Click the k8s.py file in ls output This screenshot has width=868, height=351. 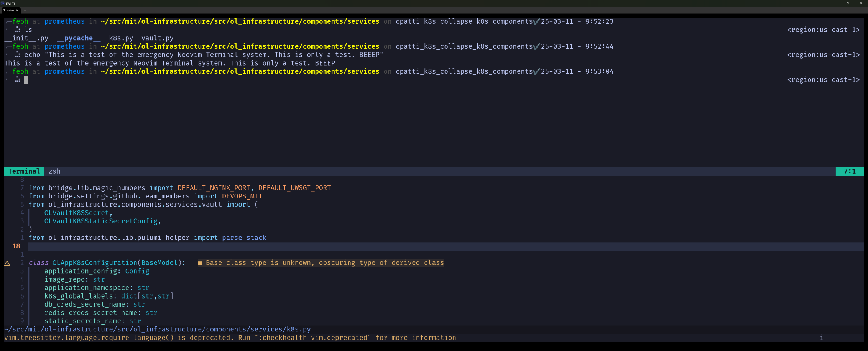[121, 38]
